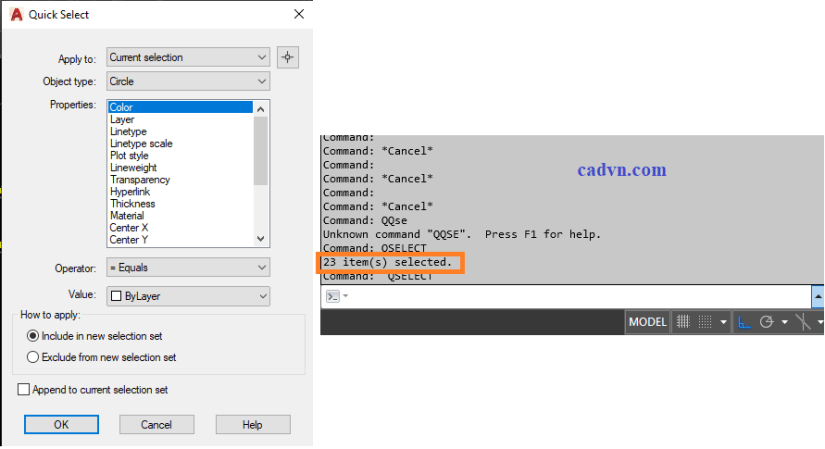Screen dimensions: 825x449
Task: Select Center X property
Action: click(180, 228)
